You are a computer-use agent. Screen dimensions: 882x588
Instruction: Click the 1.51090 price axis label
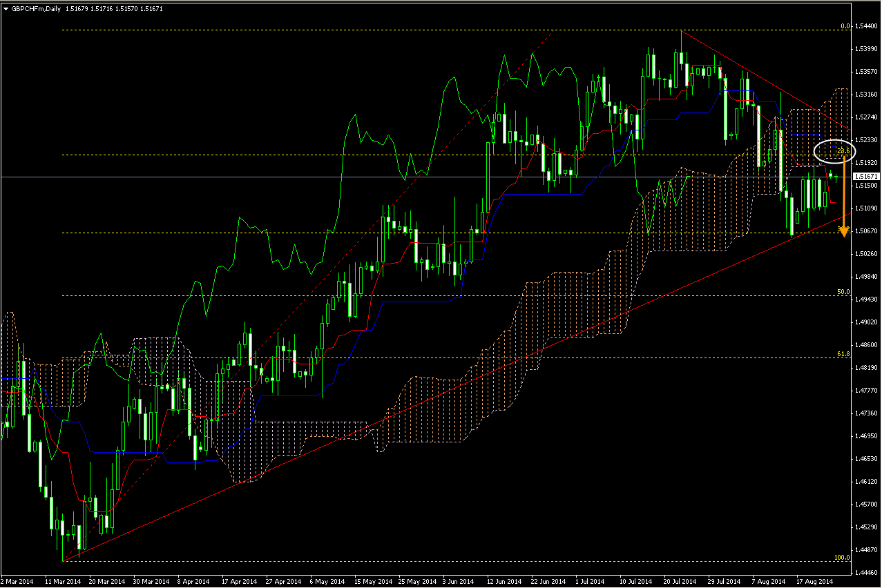pos(866,208)
